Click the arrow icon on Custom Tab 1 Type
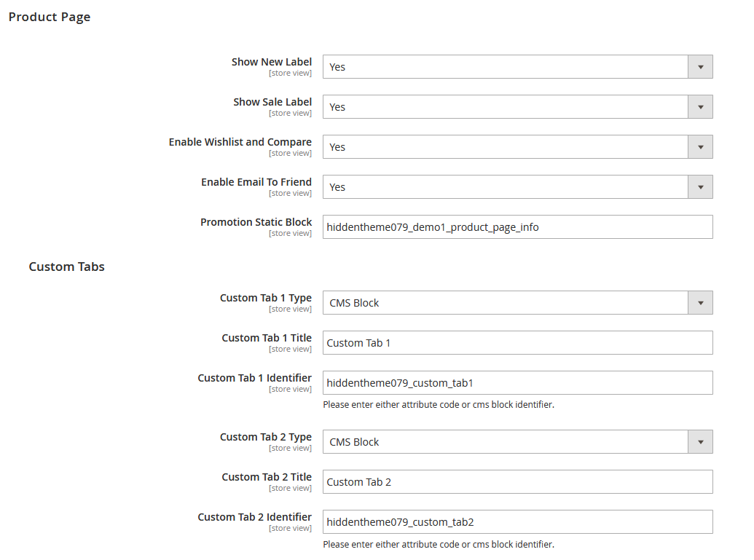This screenshot has width=754, height=560. pyautogui.click(x=700, y=302)
